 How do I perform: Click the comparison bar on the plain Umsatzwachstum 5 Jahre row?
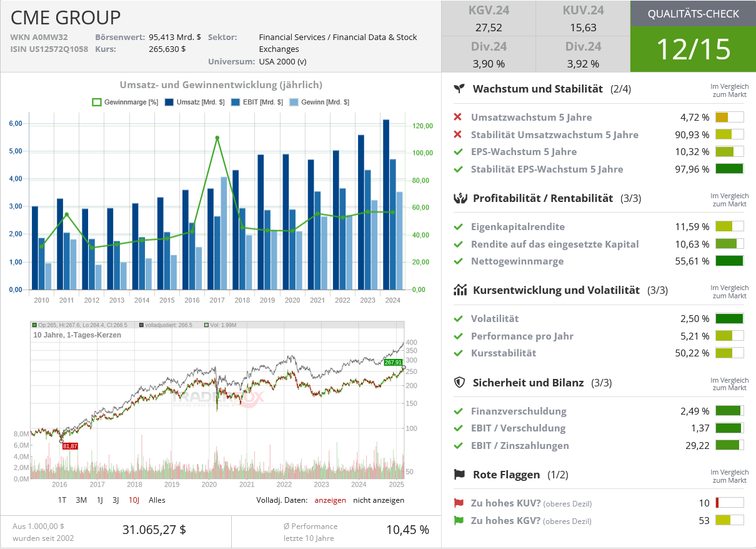pyautogui.click(x=730, y=117)
